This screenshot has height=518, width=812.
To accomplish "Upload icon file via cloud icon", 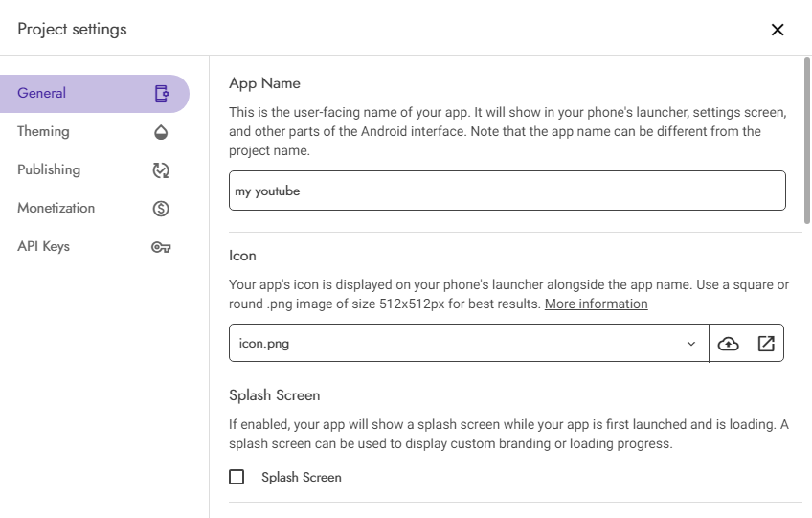I will pyautogui.click(x=728, y=344).
